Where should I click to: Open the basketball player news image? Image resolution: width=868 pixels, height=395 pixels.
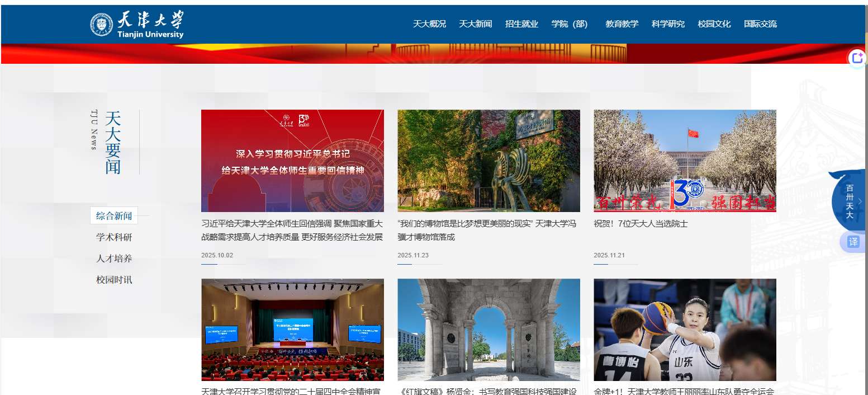point(685,330)
